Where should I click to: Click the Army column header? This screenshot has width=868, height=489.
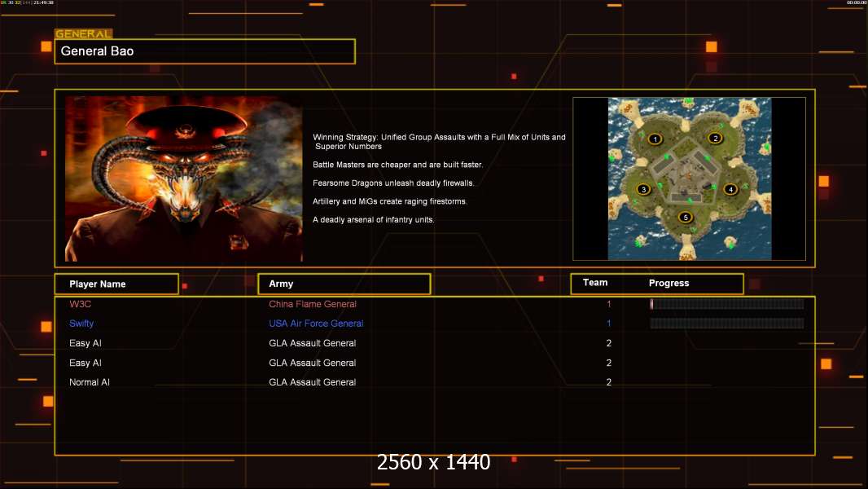(x=344, y=284)
